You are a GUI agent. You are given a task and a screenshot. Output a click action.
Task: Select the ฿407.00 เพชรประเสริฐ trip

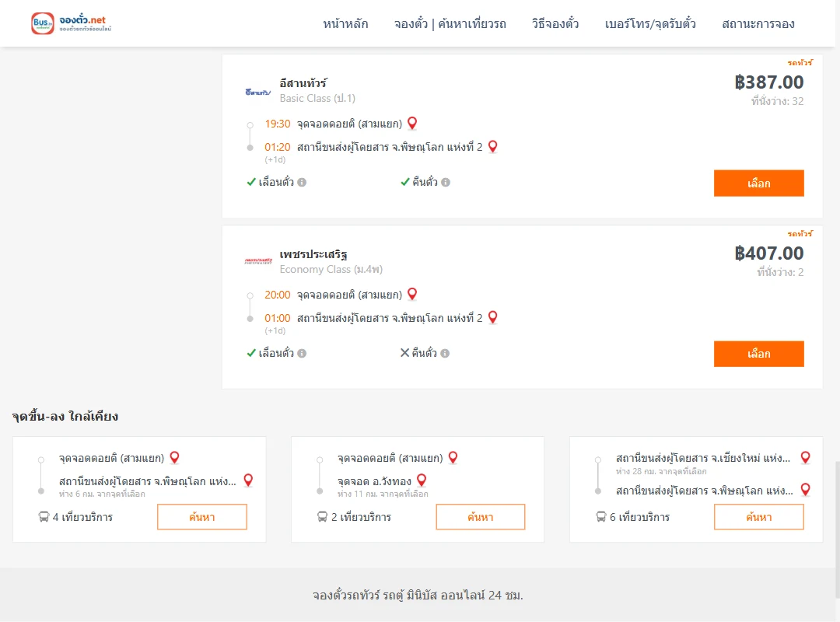758,354
